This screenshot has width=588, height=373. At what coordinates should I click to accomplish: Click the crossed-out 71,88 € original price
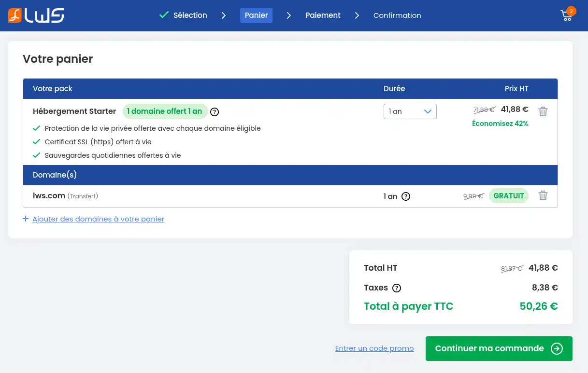[x=484, y=110]
